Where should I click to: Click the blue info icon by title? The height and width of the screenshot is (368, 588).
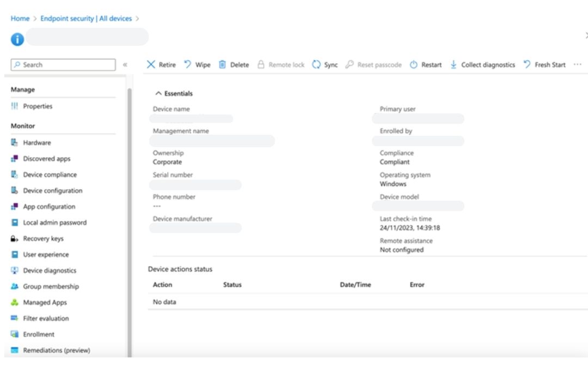pyautogui.click(x=17, y=39)
